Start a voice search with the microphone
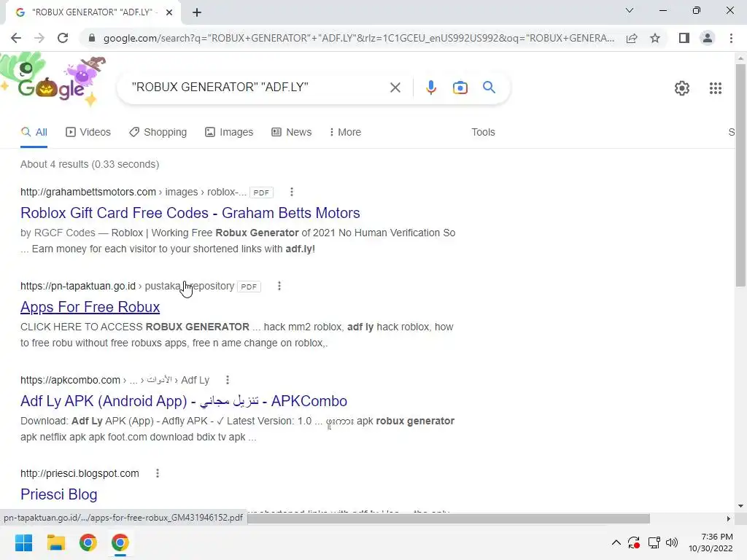Viewport: 747px width, 560px height. click(x=430, y=87)
